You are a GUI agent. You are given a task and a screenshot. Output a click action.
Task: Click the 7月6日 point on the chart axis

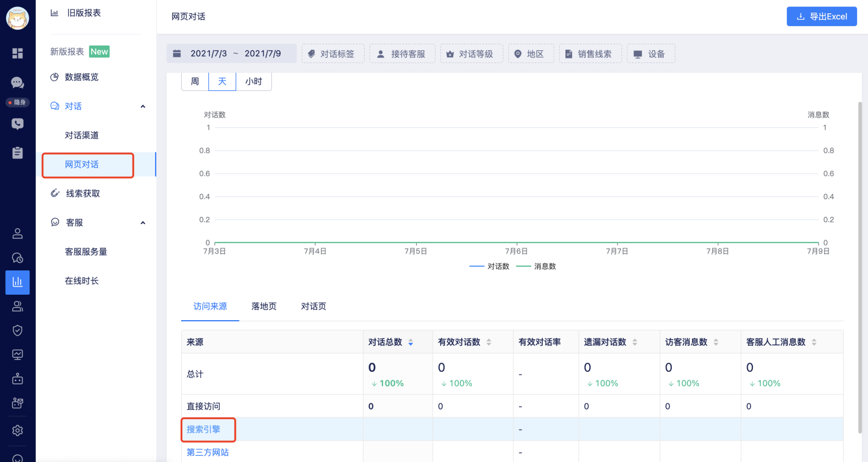pyautogui.click(x=516, y=251)
